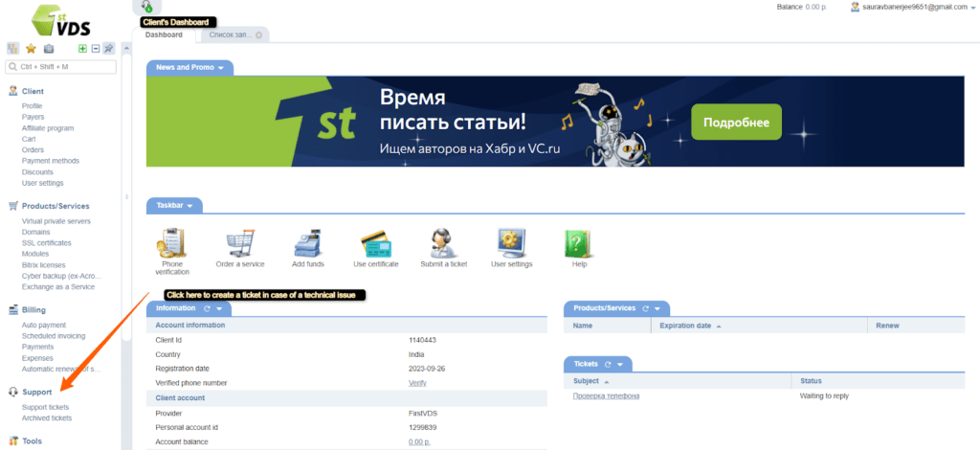Image resolution: width=980 pixels, height=450 pixels.
Task: Collapse the Products/Services sidebar section
Action: click(x=55, y=206)
